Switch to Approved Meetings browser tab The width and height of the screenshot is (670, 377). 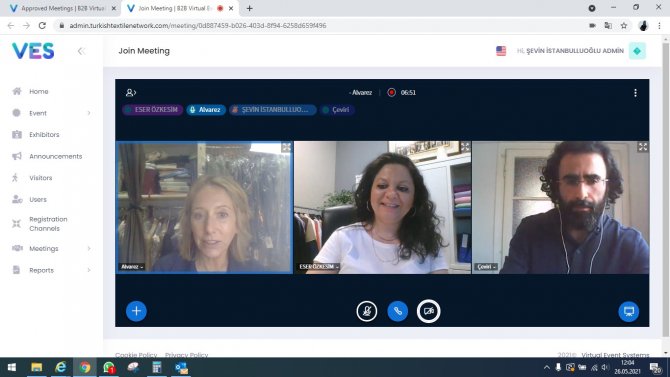tap(62, 8)
